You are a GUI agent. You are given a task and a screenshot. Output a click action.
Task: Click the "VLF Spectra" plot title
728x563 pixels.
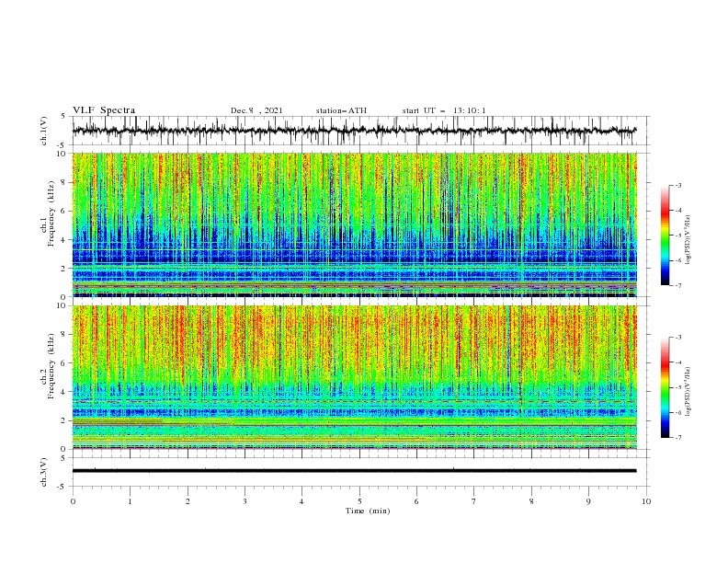[104, 110]
